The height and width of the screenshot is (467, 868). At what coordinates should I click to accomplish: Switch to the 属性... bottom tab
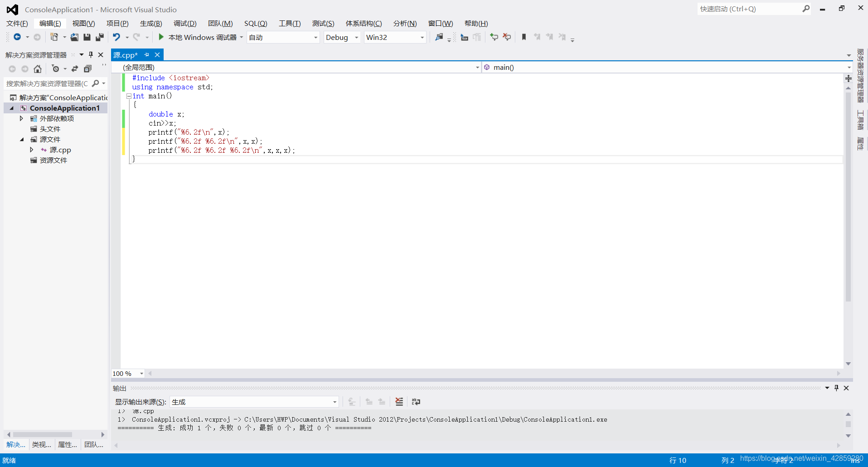(x=68, y=445)
